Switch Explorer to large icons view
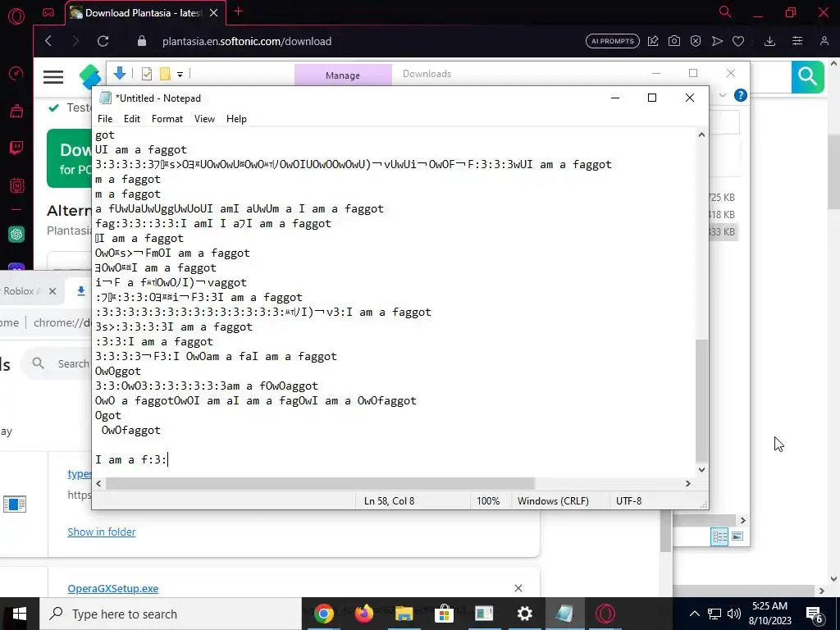Screen dimensions: 840x630 click(737, 536)
